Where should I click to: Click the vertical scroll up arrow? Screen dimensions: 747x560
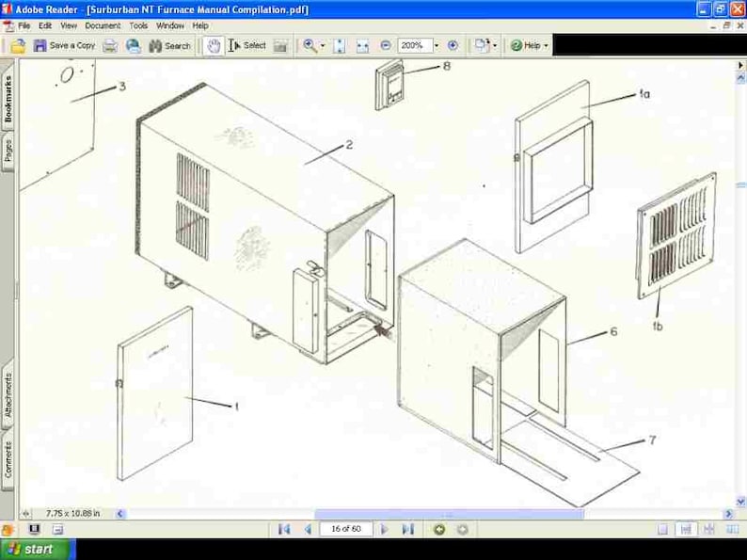(740, 77)
